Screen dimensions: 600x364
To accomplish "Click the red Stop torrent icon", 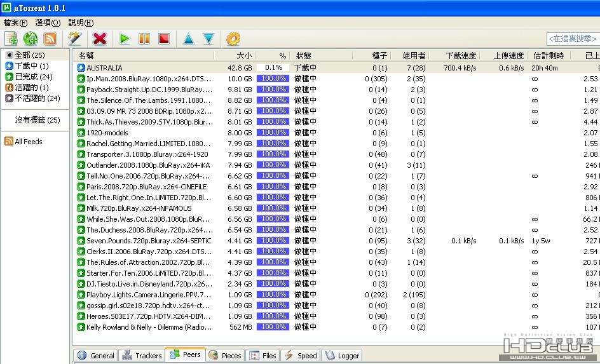I will pos(164,39).
